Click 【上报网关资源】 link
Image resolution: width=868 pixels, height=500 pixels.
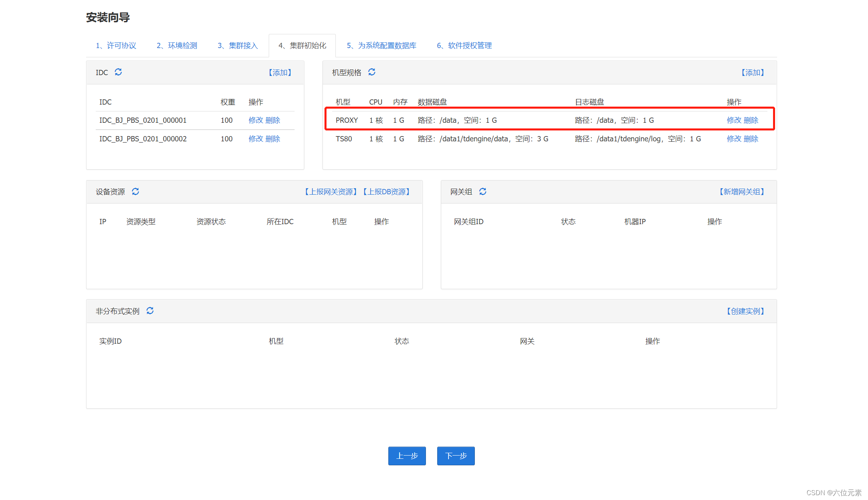[331, 192]
